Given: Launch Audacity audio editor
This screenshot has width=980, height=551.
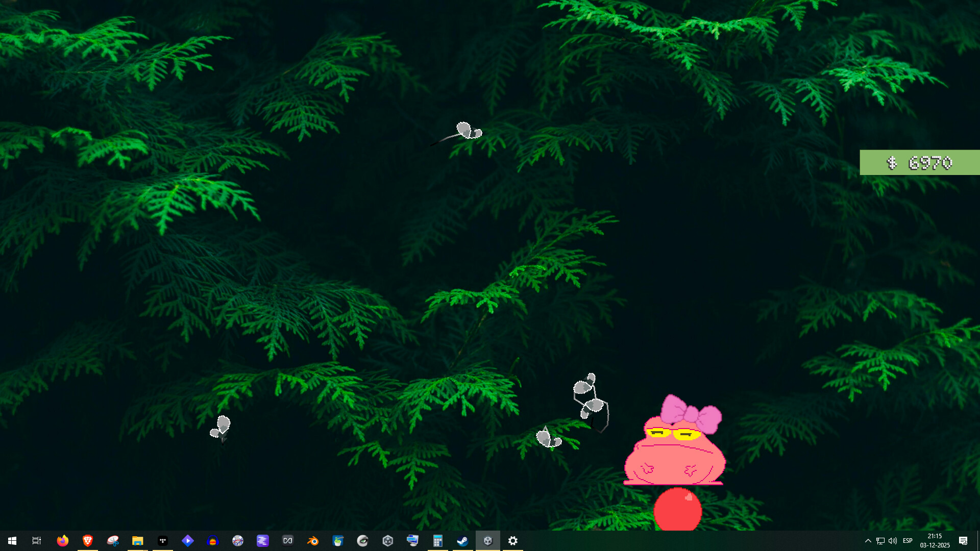Looking at the screenshot, I should [212, 540].
